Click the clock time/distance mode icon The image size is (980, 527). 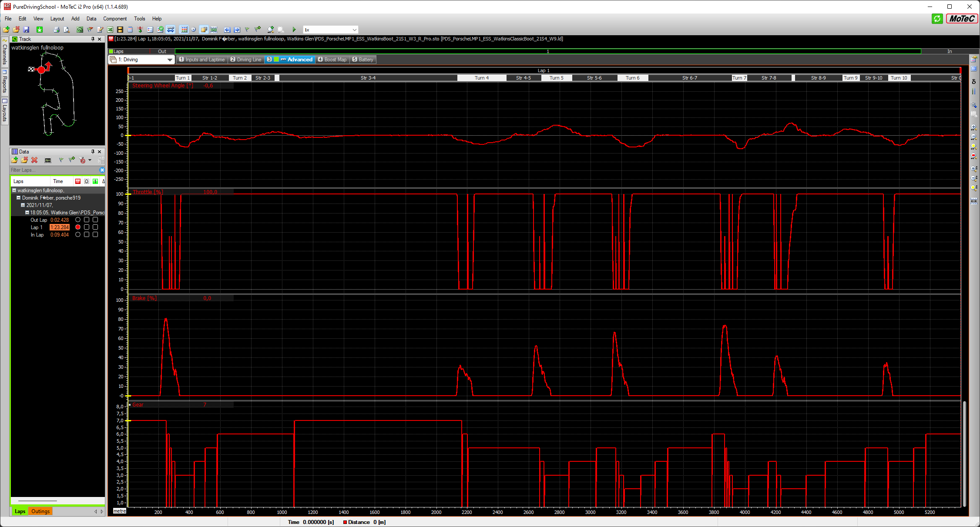pyautogui.click(x=194, y=30)
